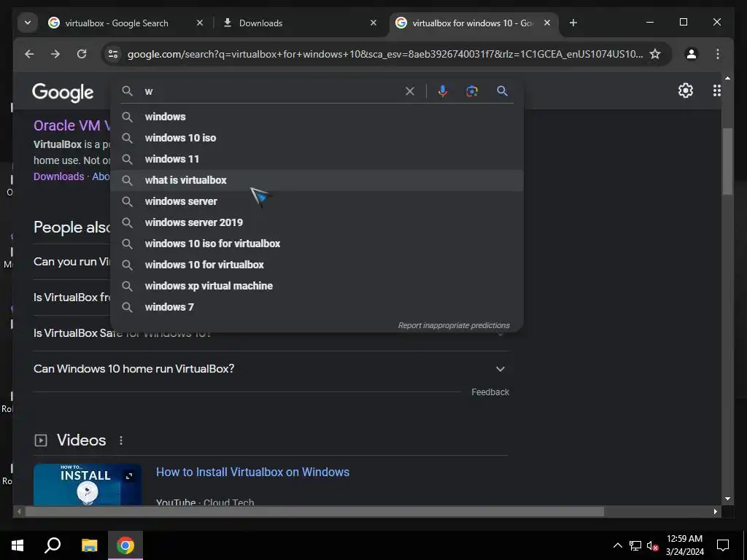
Task: Choose suggestion 'windows server 2019'
Action: pyautogui.click(x=317, y=222)
